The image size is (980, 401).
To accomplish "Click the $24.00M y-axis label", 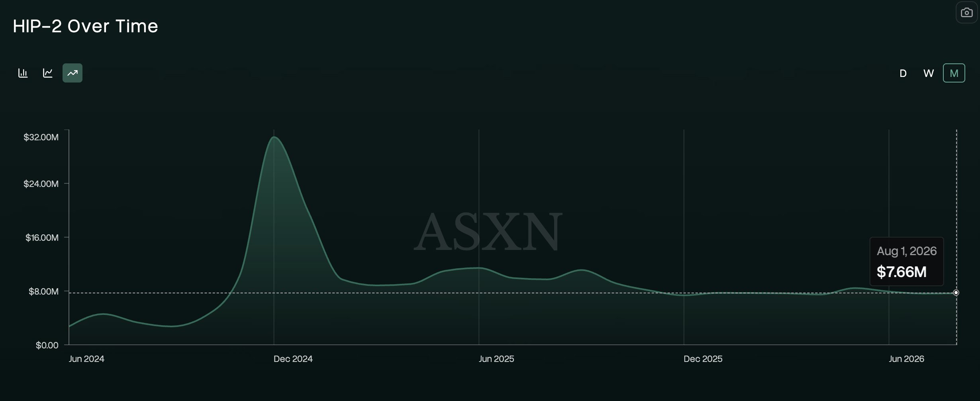I will [x=41, y=184].
